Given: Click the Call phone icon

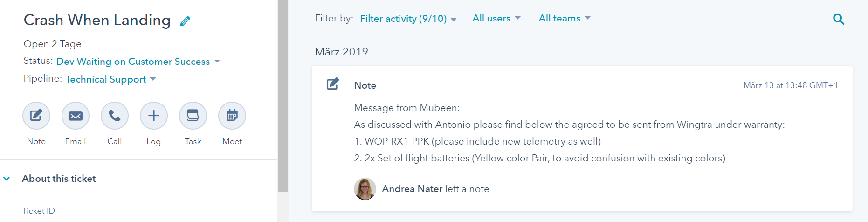Looking at the screenshot, I should tap(115, 116).
